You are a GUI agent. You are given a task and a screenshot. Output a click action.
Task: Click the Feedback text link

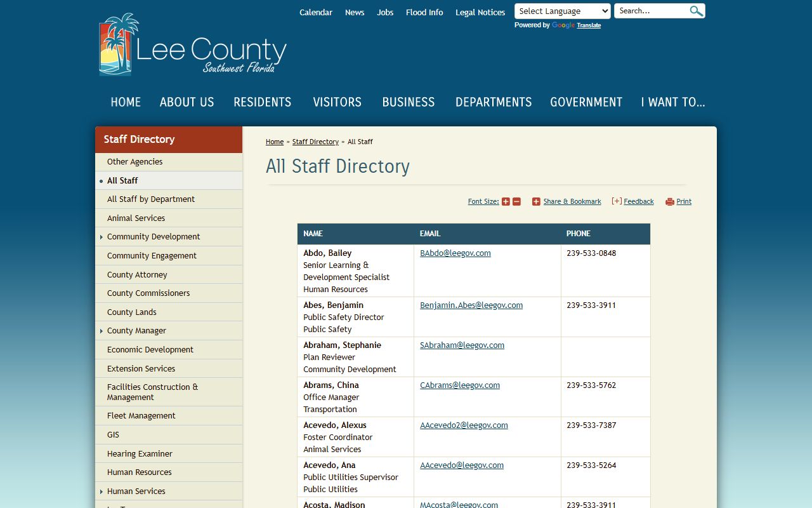639,201
